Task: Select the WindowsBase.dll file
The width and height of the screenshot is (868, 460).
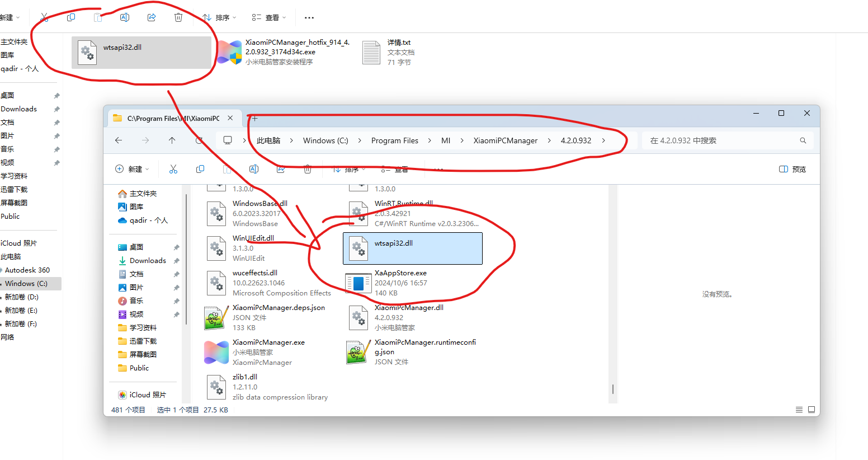Action: tap(270, 213)
